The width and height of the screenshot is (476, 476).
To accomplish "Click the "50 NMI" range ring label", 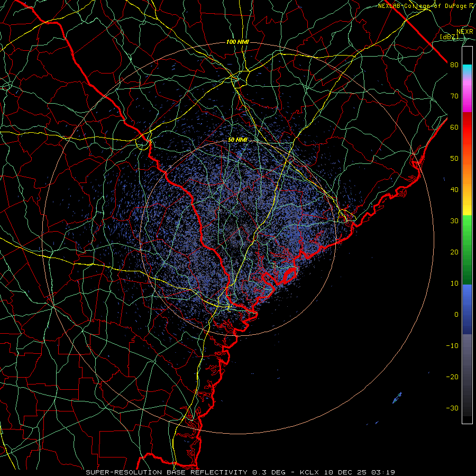I will tap(237, 140).
